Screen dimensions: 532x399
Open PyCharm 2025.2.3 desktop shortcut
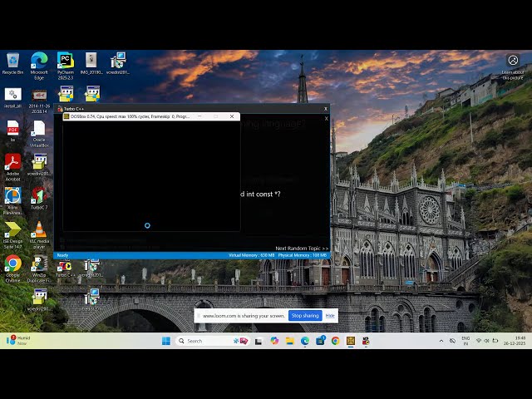(x=65, y=62)
